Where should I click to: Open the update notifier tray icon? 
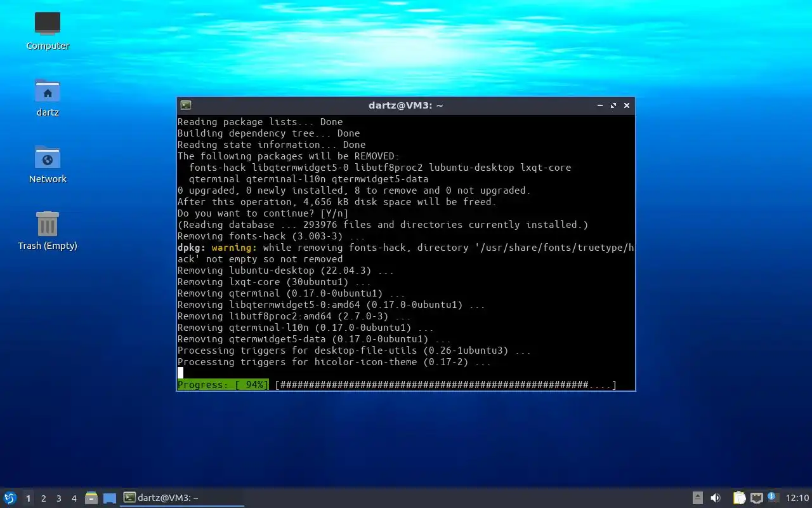click(x=773, y=497)
